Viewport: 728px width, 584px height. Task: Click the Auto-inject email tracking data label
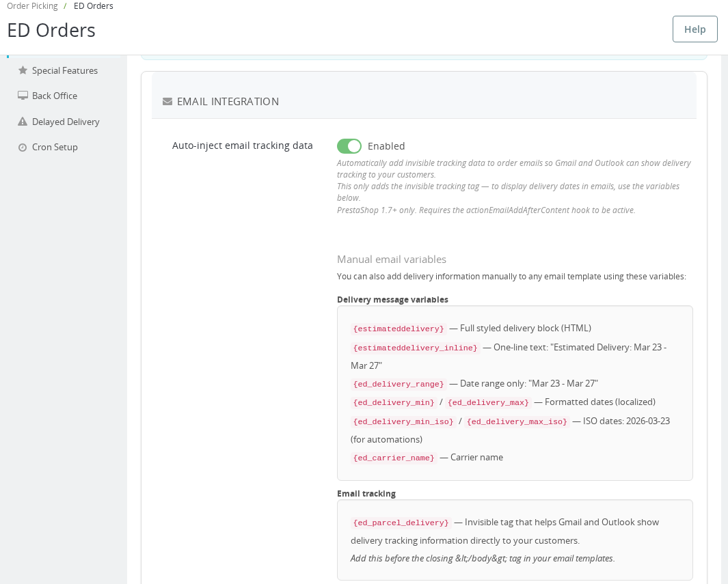coord(243,145)
